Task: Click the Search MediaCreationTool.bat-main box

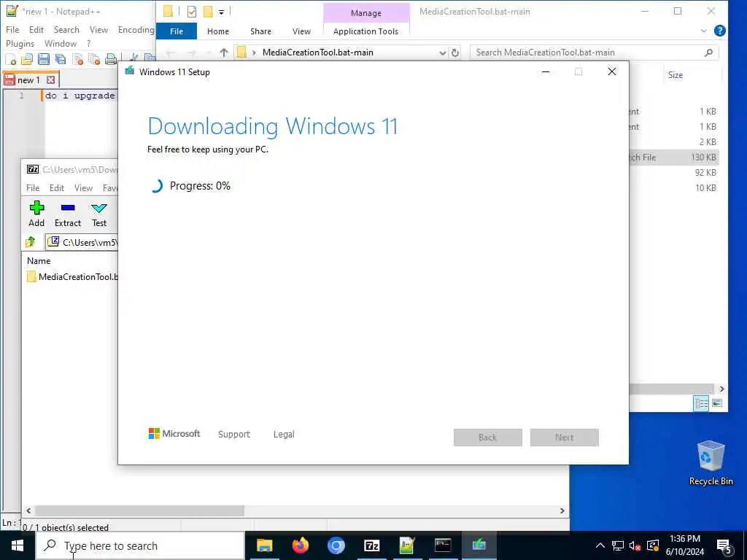Action: (x=594, y=52)
